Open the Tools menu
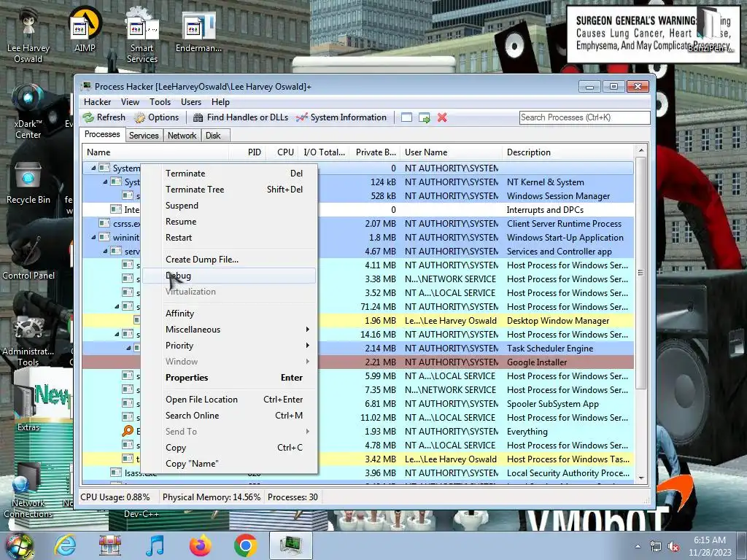Viewport: 747px width, 560px height. [160, 102]
